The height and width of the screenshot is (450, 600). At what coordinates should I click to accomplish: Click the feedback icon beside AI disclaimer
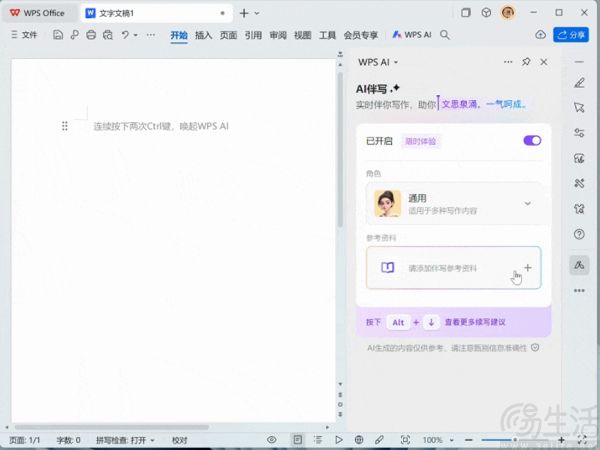tap(535, 347)
